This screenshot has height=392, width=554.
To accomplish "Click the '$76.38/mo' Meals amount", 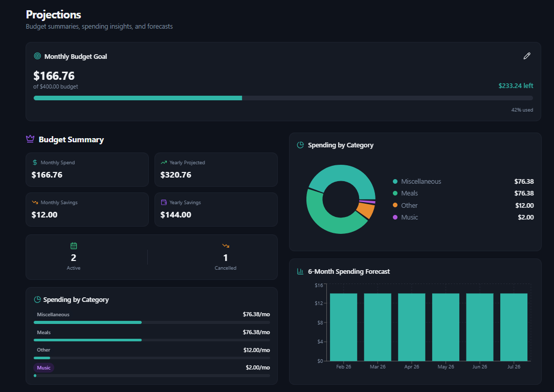I will (x=256, y=332).
